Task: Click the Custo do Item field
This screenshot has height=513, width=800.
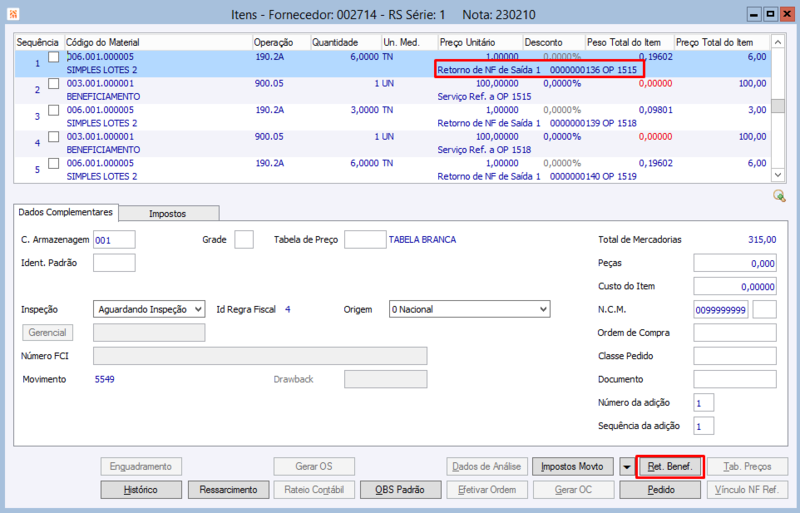Action: pos(735,286)
